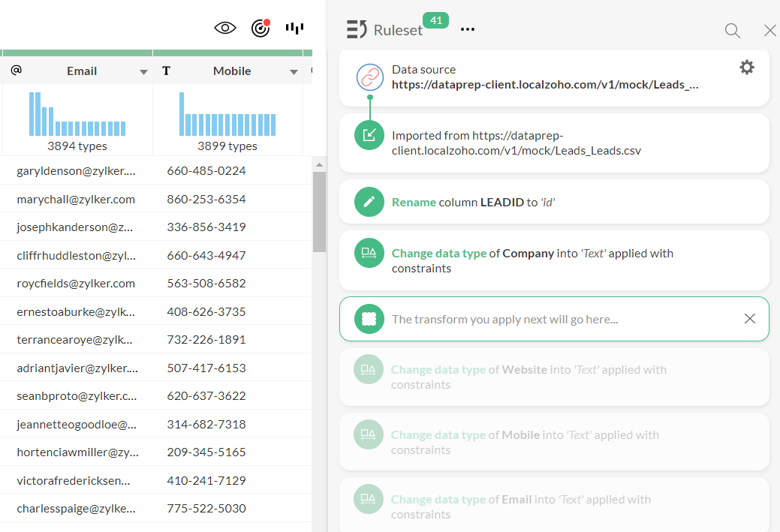Viewport: 780px width, 532px height.
Task: Click email cell starting cliffrhuddleston
Action: tap(76, 256)
